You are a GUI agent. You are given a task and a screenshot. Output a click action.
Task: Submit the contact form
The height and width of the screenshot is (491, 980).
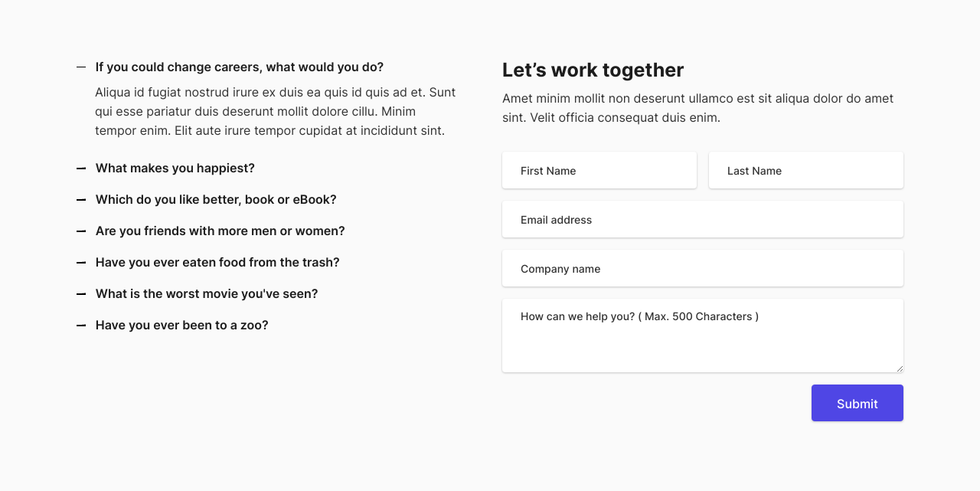857,403
